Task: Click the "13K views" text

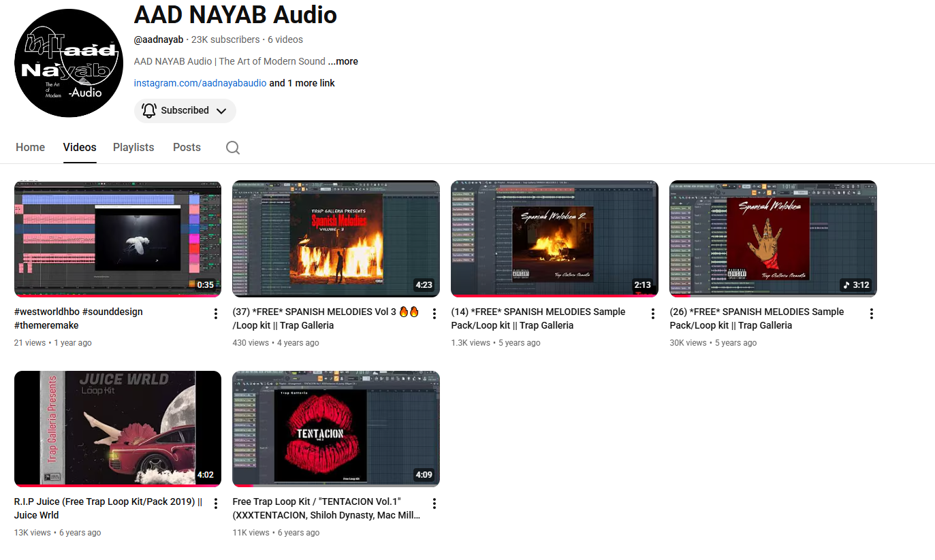Action: pyautogui.click(x=33, y=533)
